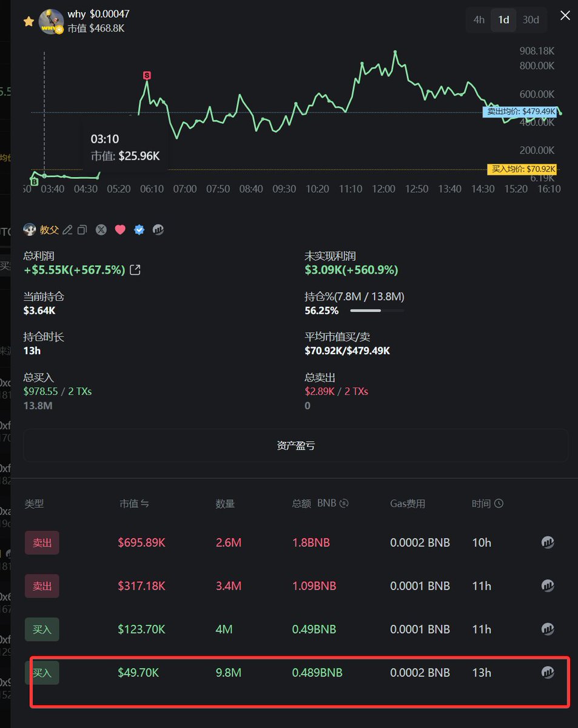Click the BNB currency icon in 总额 column
Image resolution: width=578 pixels, height=728 pixels.
click(343, 503)
